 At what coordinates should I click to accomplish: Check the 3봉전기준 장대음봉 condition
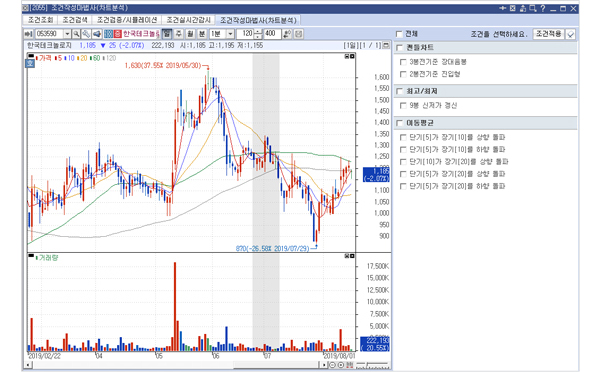tap(403, 62)
